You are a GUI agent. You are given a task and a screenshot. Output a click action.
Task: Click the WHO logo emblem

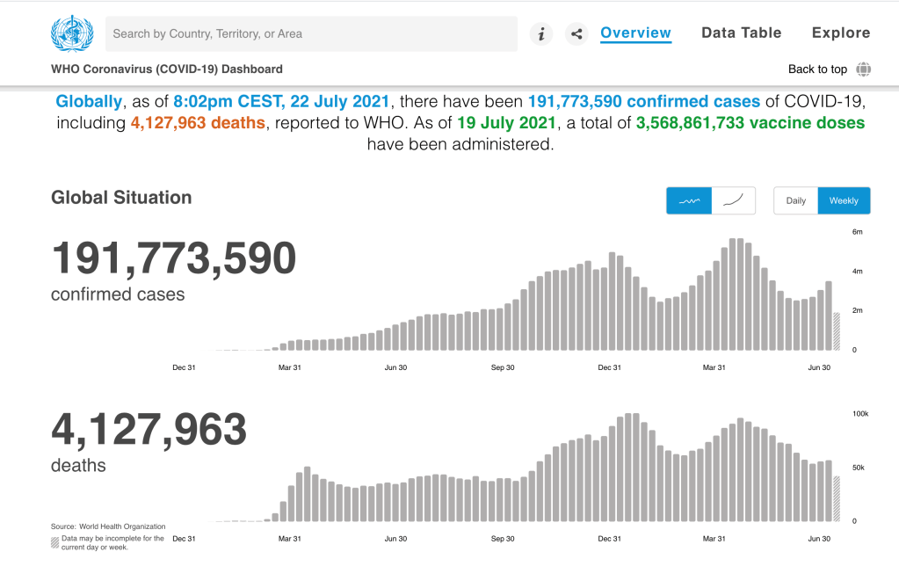(x=72, y=34)
